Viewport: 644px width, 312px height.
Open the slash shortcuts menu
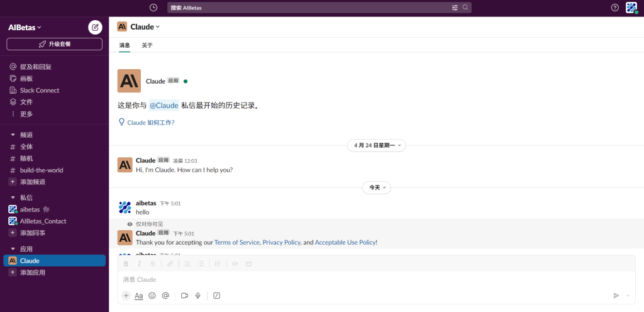(217, 295)
